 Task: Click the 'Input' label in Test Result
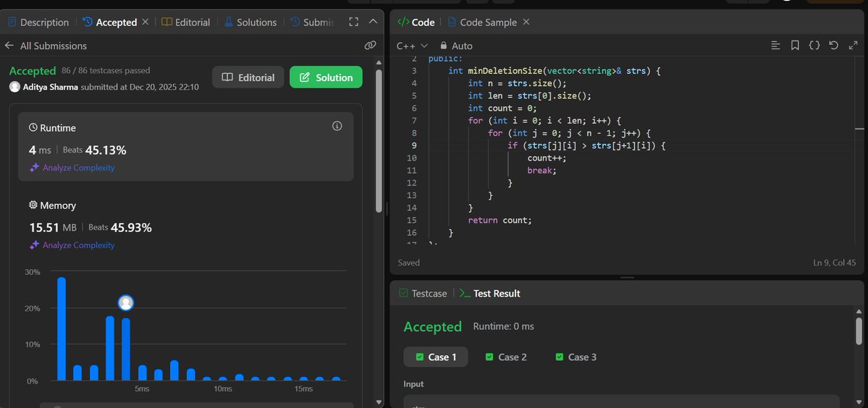(x=413, y=384)
